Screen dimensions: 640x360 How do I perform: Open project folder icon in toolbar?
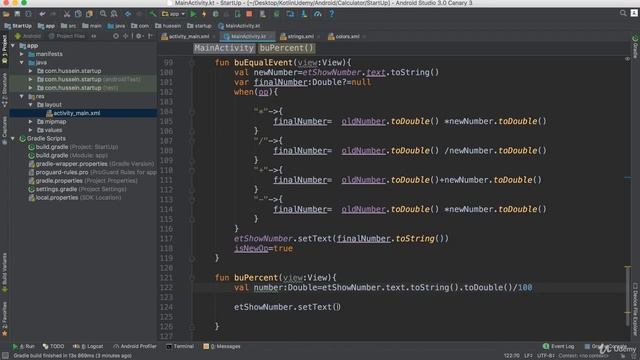6,14
